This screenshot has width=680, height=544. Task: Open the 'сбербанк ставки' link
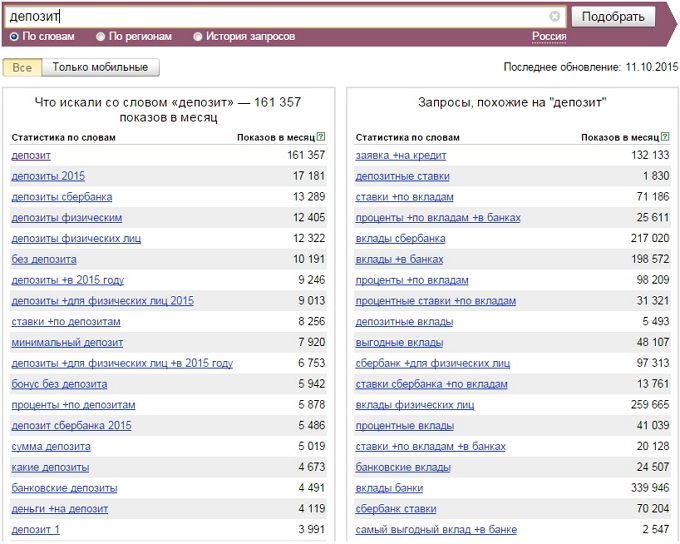coord(396,509)
